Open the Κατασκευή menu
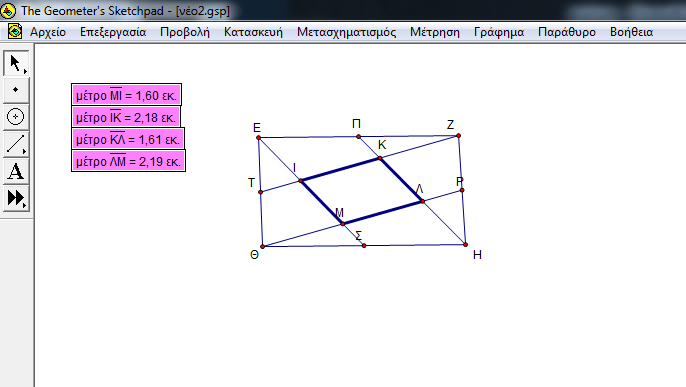This screenshot has height=387, width=686. pyautogui.click(x=253, y=32)
